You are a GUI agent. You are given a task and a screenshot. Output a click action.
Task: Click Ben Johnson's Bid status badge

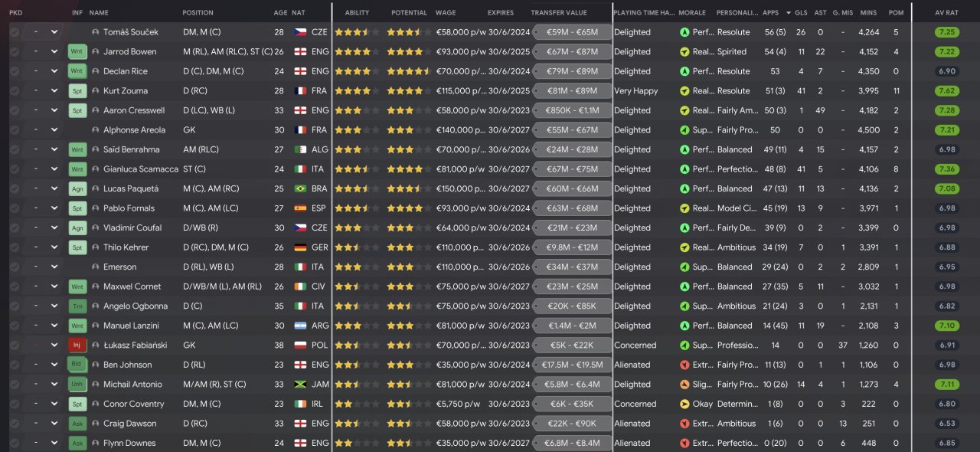tap(77, 365)
